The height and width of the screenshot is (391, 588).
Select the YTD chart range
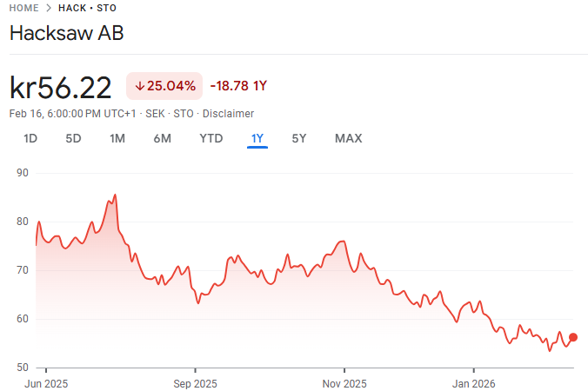pyautogui.click(x=210, y=138)
